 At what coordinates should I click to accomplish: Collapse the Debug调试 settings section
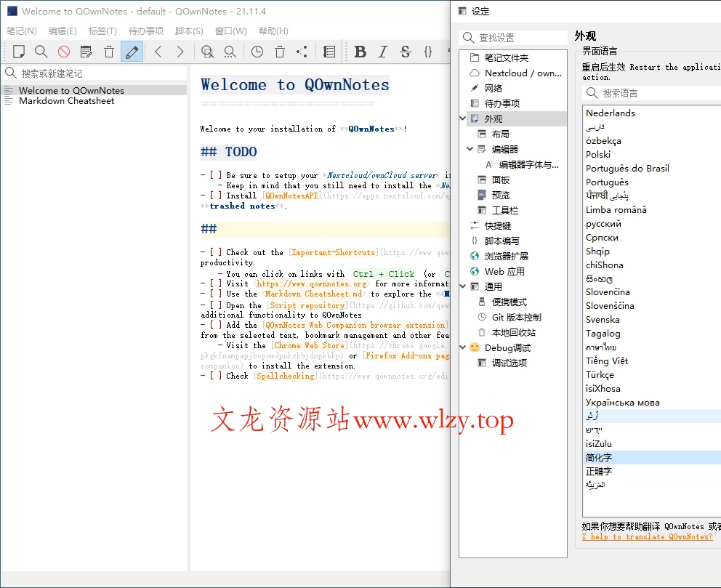click(x=462, y=347)
